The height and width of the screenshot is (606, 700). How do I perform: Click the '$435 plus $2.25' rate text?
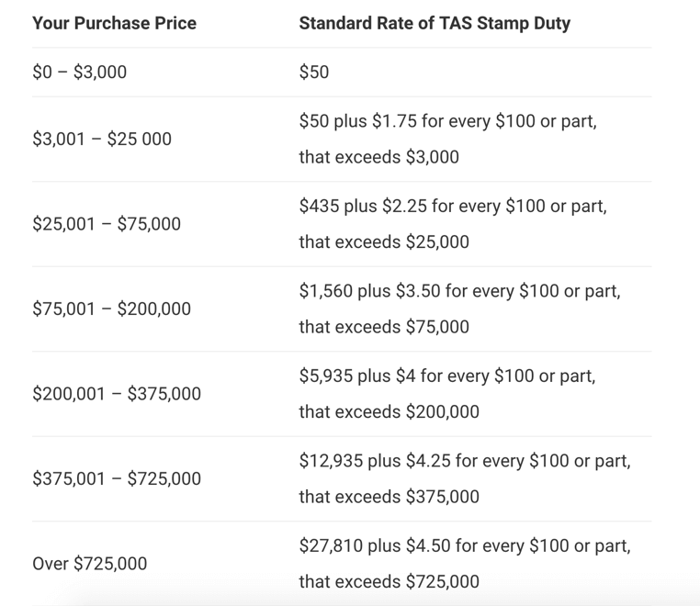point(363,207)
